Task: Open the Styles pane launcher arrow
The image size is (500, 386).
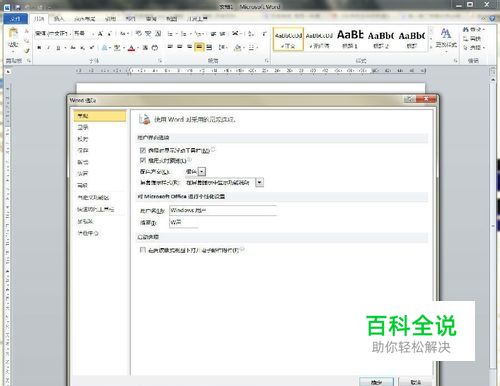Action: tap(456, 61)
